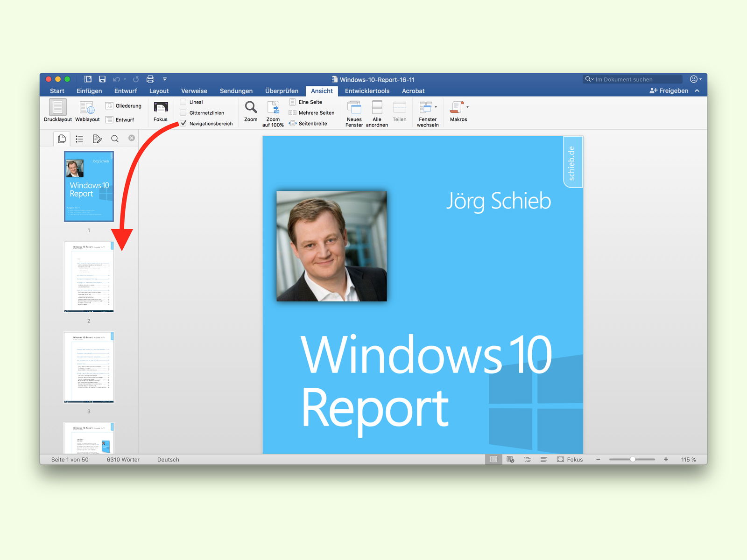The height and width of the screenshot is (560, 747).
Task: Open the Acrobat tab
Action: click(x=413, y=91)
